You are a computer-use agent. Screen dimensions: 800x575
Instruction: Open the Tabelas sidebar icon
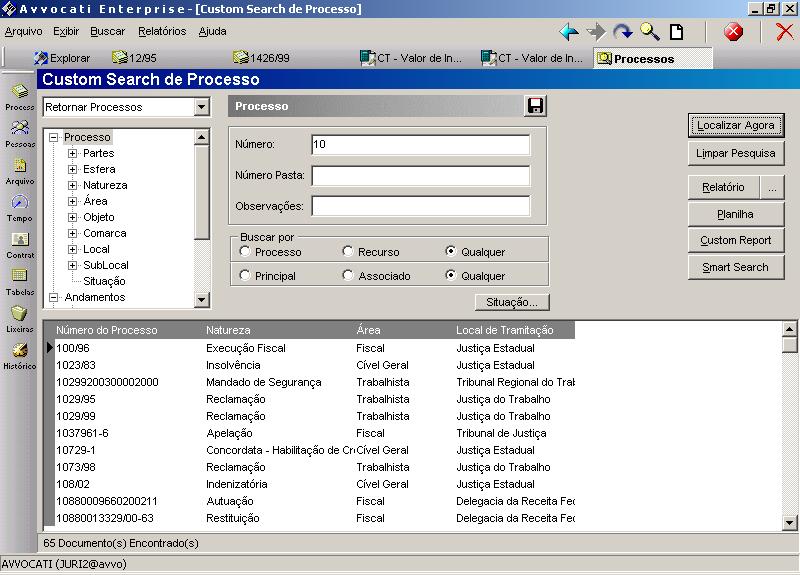click(20, 282)
